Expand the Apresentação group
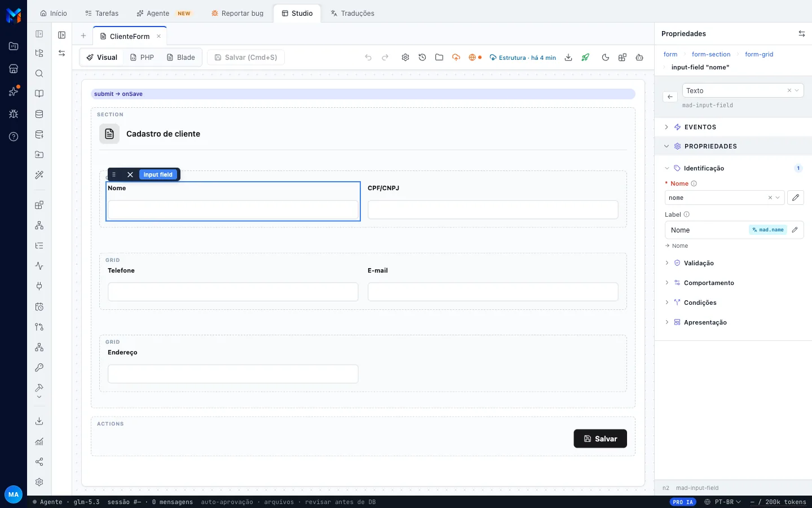This screenshot has width=812, height=508. [733, 322]
